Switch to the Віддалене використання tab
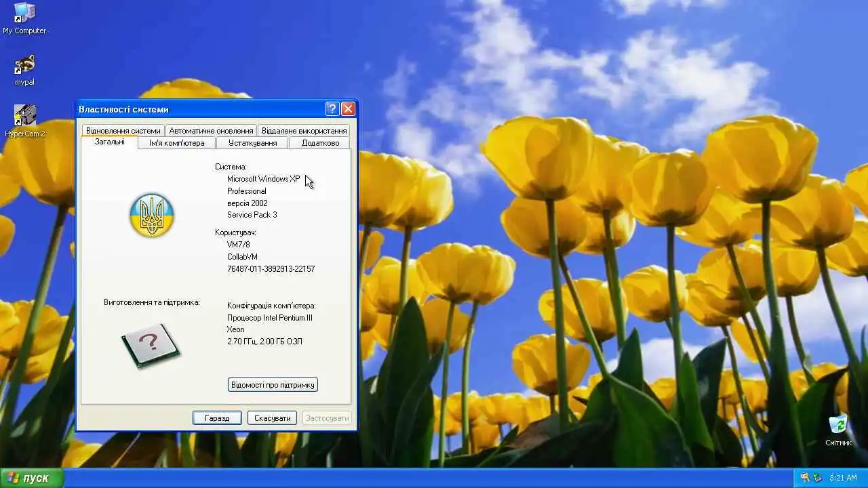868x488 pixels. coord(304,130)
